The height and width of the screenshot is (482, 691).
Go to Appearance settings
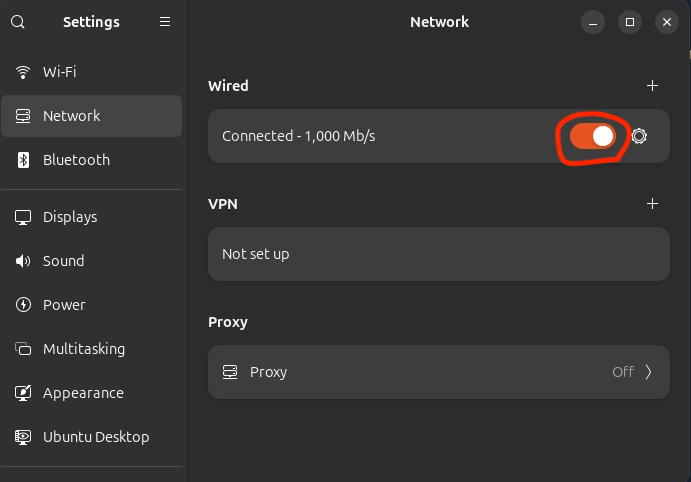(92, 393)
